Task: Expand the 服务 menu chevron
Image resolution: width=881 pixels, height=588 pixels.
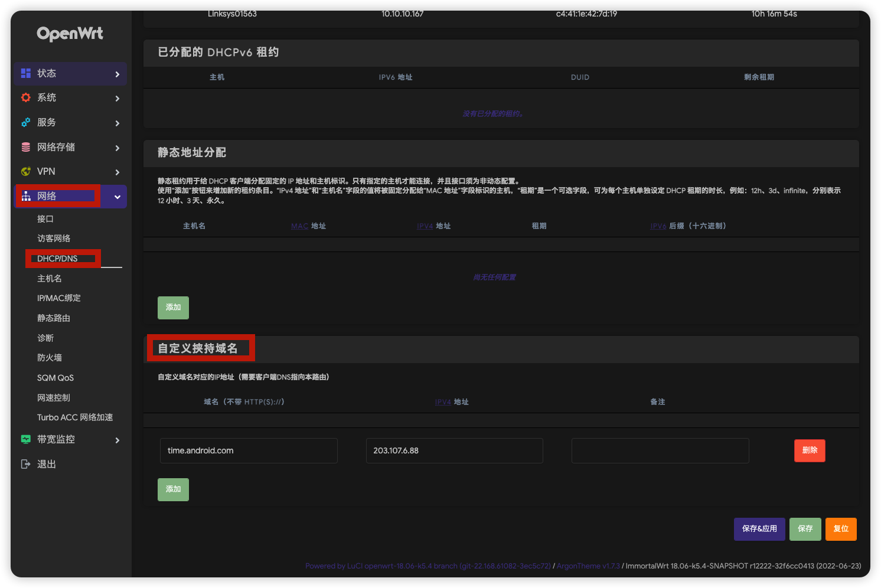Action: 118,123
